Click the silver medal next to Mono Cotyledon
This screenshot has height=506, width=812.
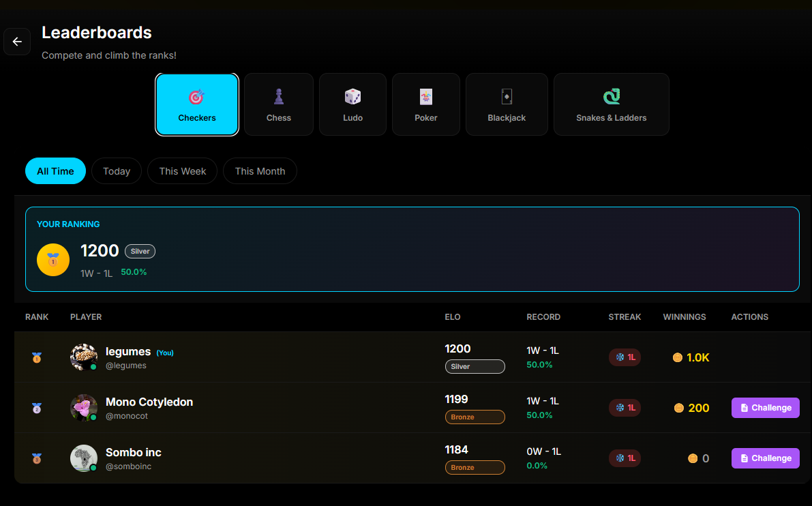click(37, 407)
